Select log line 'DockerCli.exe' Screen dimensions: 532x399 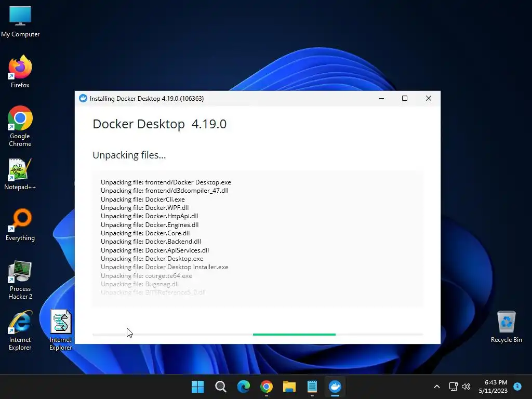coord(143,199)
